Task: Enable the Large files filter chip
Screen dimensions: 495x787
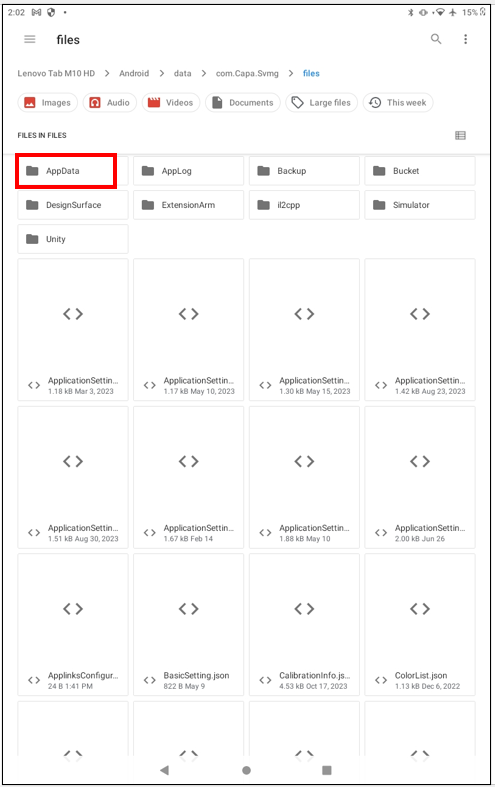Action: pos(321,102)
